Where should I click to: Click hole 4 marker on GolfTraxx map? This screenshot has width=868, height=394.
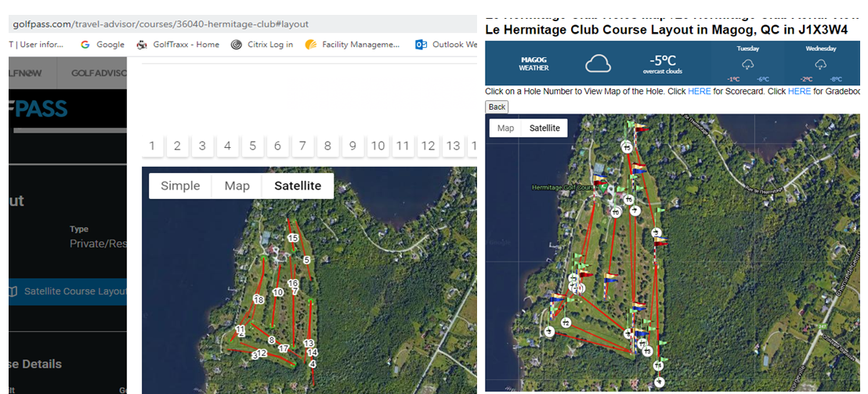pos(660,381)
